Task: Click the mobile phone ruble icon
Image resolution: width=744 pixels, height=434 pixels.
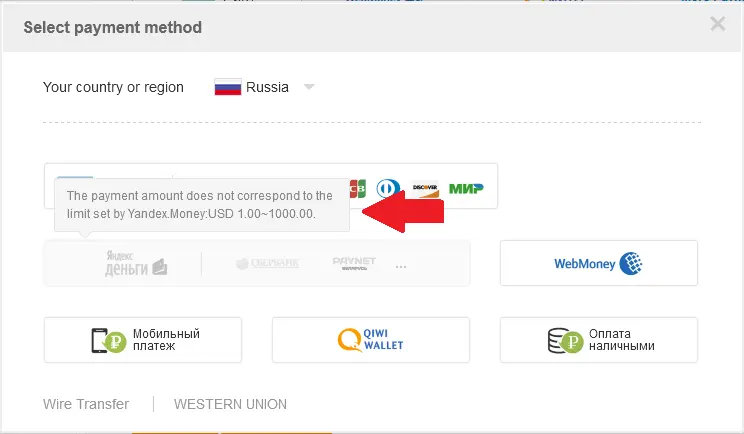Action: click(108, 340)
